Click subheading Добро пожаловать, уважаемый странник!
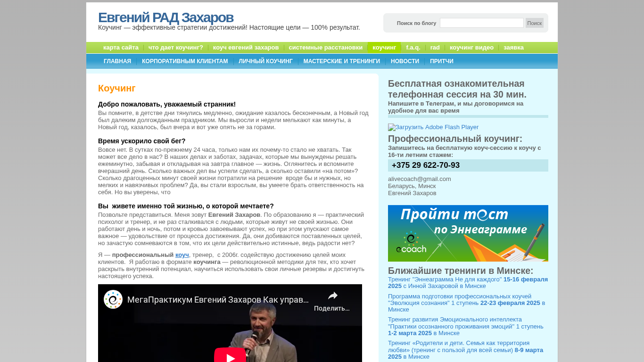 click(x=167, y=104)
